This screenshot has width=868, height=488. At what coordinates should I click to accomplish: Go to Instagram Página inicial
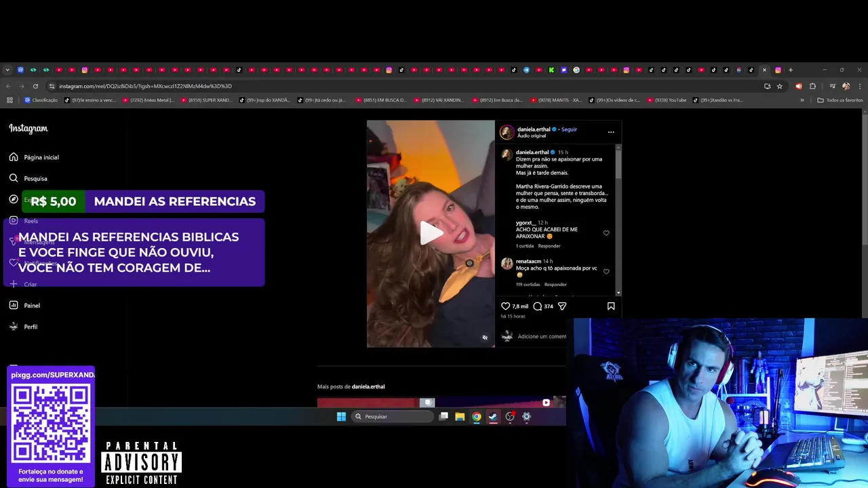[34, 157]
